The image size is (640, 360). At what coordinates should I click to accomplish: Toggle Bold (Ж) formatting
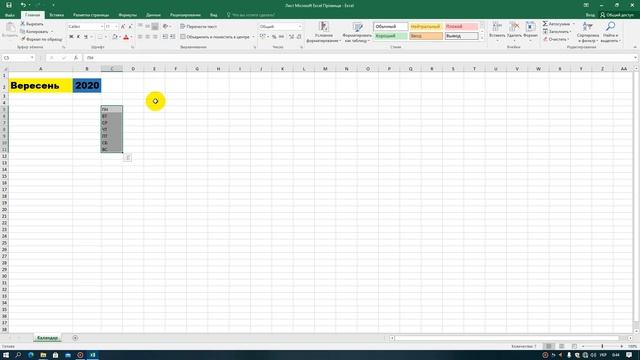[71, 37]
